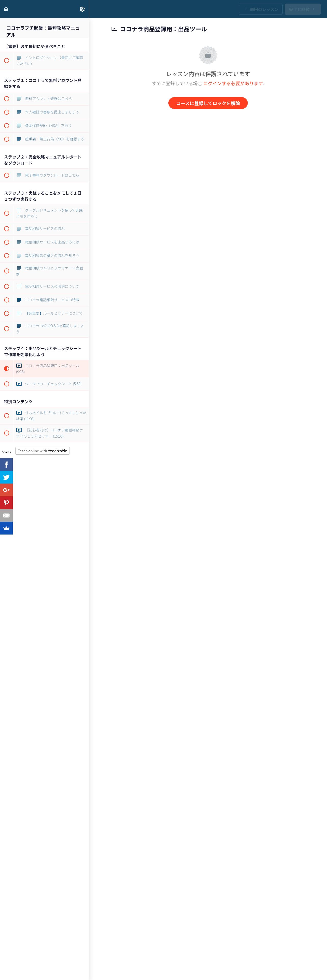Click video icon for 初心者向け seminar lesson

coord(19,430)
